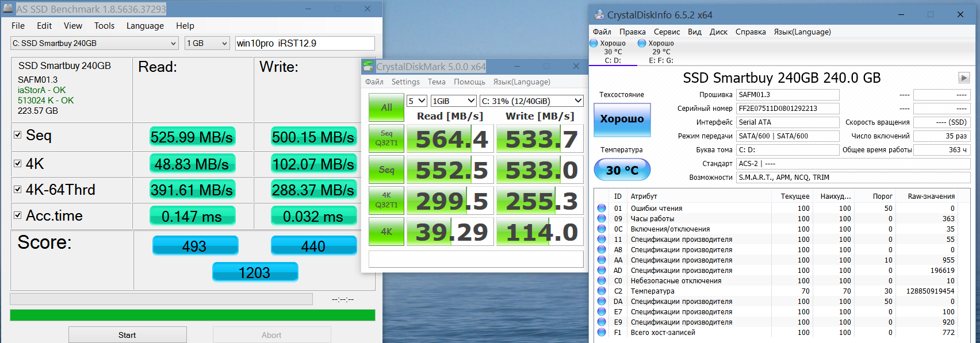The height and width of the screenshot is (343, 980).
Task: Open the View menu in AS SSD Benchmark
Action: click(x=73, y=26)
